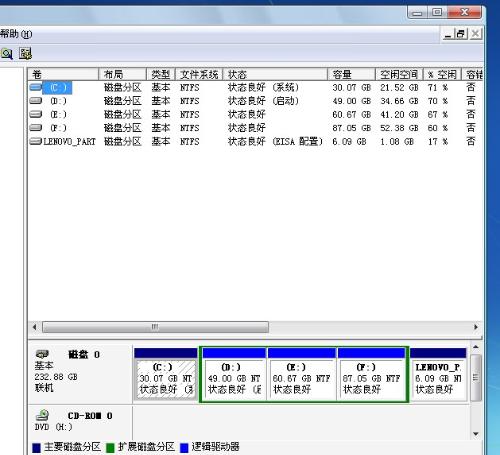Click the horizontal scrollbar left arrow
The width and height of the screenshot is (500, 455).
pos(34,327)
